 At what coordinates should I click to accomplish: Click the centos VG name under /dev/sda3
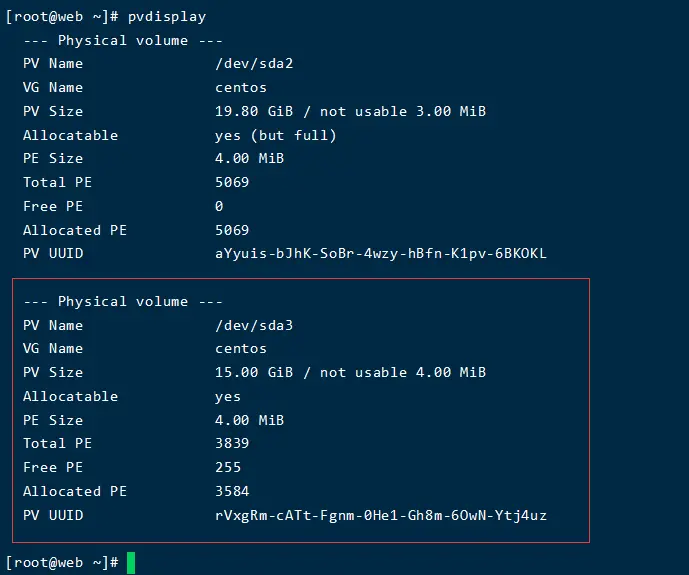[x=241, y=349]
